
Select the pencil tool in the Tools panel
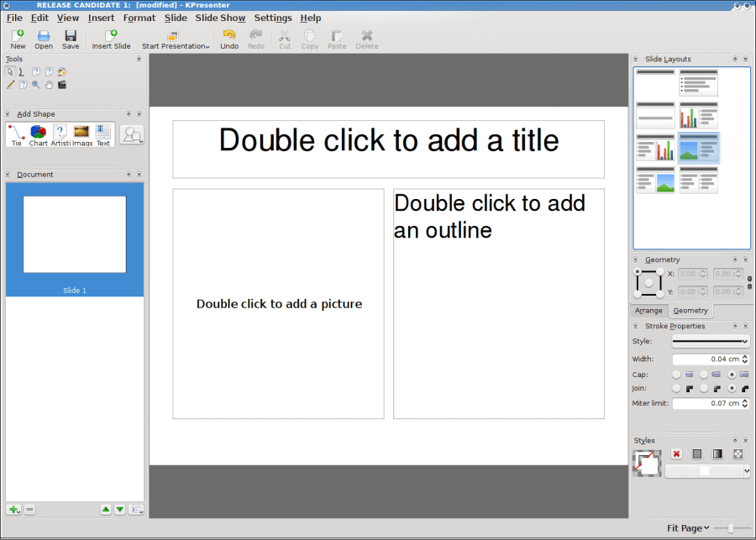coord(8,84)
